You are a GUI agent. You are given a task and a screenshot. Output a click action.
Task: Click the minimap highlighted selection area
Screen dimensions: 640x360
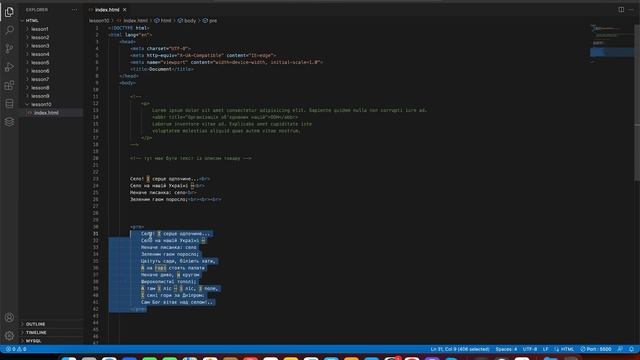pyautogui.click(x=612, y=52)
